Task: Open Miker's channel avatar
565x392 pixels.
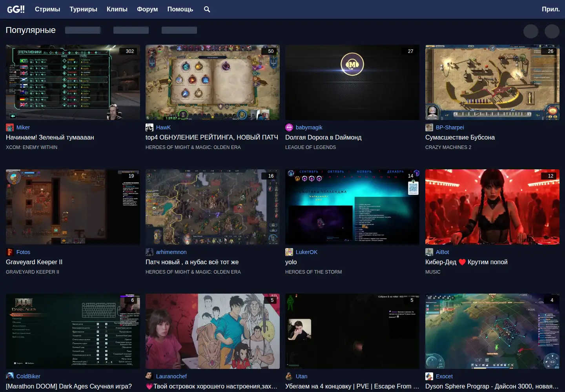Action: [x=10, y=127]
